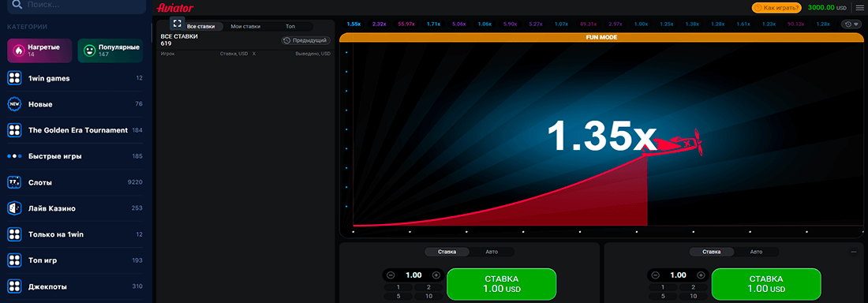The image size is (868, 303).
Task: Click the Как играть? button
Action: point(776,8)
